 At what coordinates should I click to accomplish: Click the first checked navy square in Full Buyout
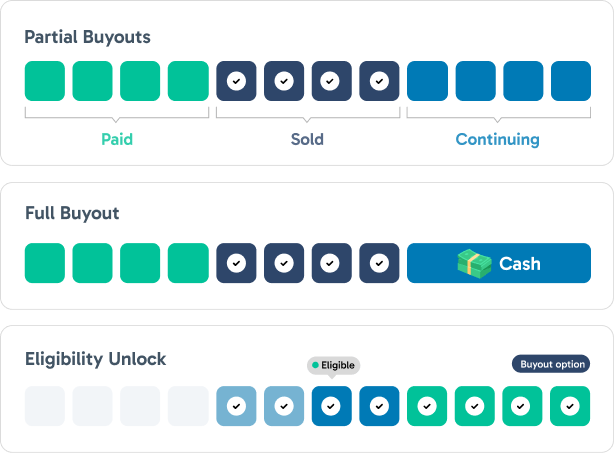[236, 264]
